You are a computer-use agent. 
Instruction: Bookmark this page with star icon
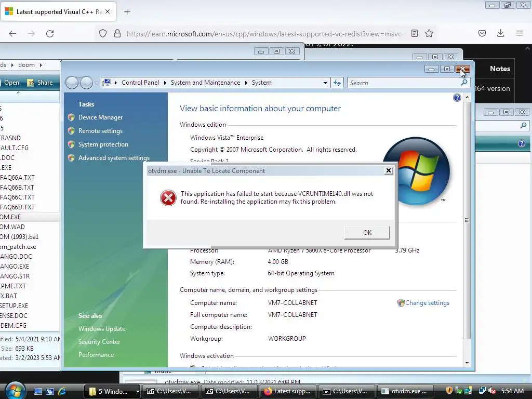429,33
